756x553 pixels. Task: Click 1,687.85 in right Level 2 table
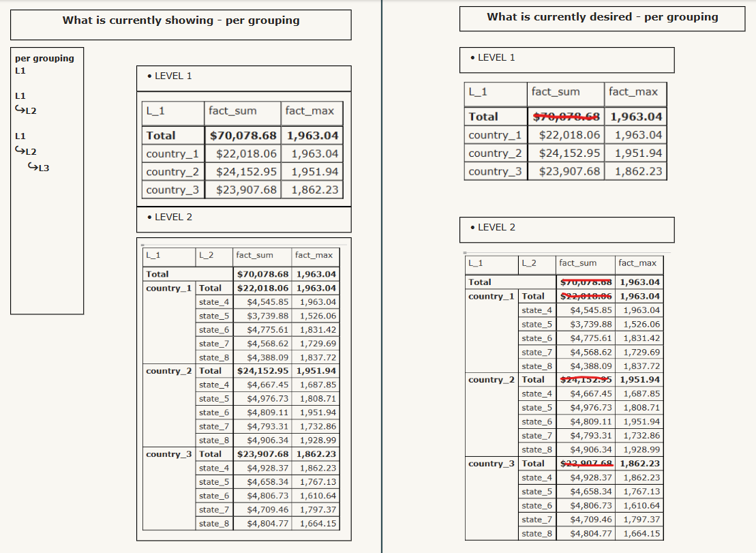641,394
